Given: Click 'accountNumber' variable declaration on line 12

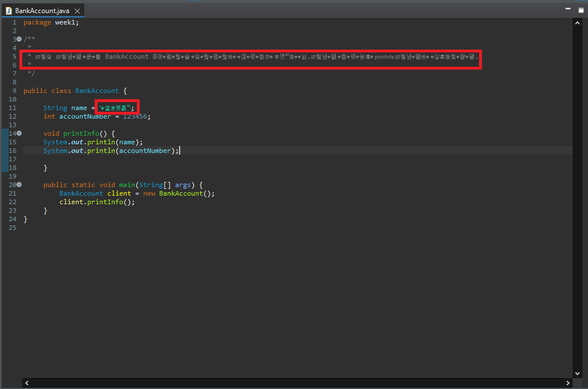Looking at the screenshot, I should 85,117.
